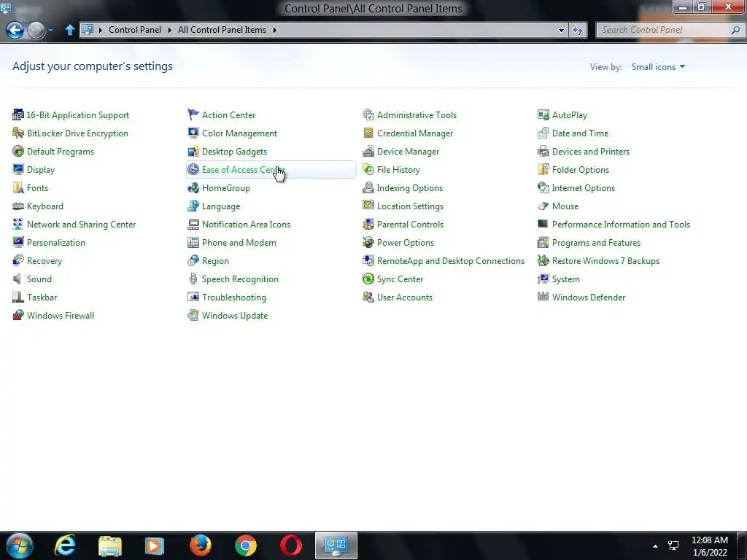Open the Speech Recognition microphone icon
The width and height of the screenshot is (747, 560).
pyautogui.click(x=193, y=279)
